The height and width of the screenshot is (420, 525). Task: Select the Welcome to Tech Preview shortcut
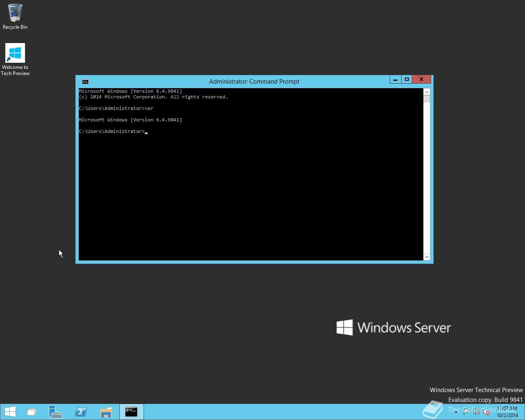(15, 59)
